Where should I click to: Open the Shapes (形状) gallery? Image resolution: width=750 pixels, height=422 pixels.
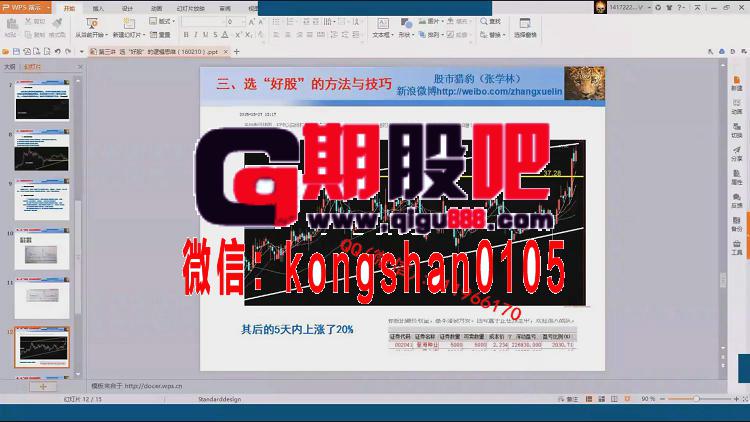tap(406, 27)
